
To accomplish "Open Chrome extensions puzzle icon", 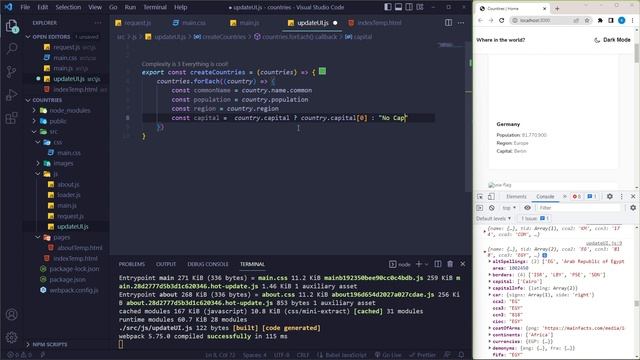I will coord(600,20).
